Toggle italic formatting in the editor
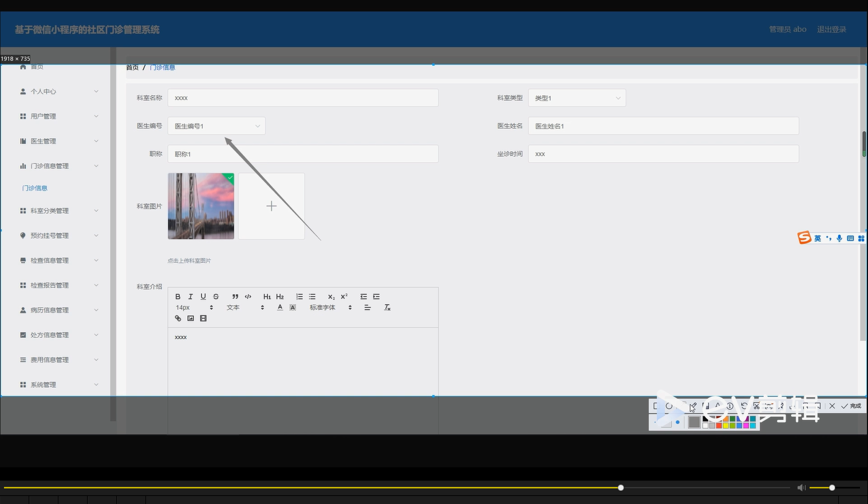 tap(191, 297)
